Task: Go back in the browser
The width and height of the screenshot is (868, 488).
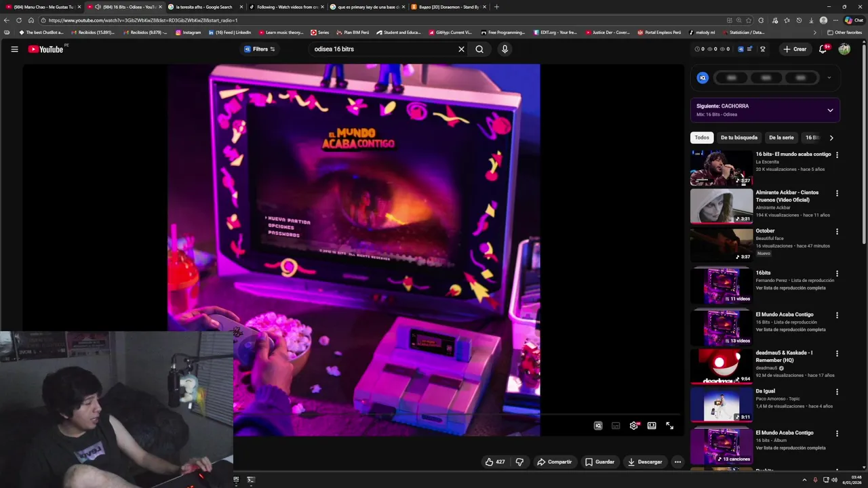Action: click(7, 20)
